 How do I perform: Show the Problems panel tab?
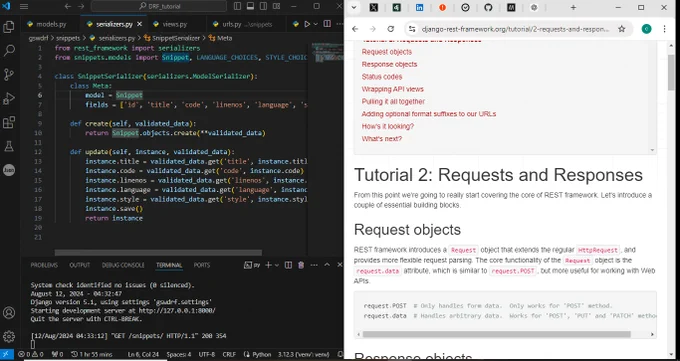(44, 265)
